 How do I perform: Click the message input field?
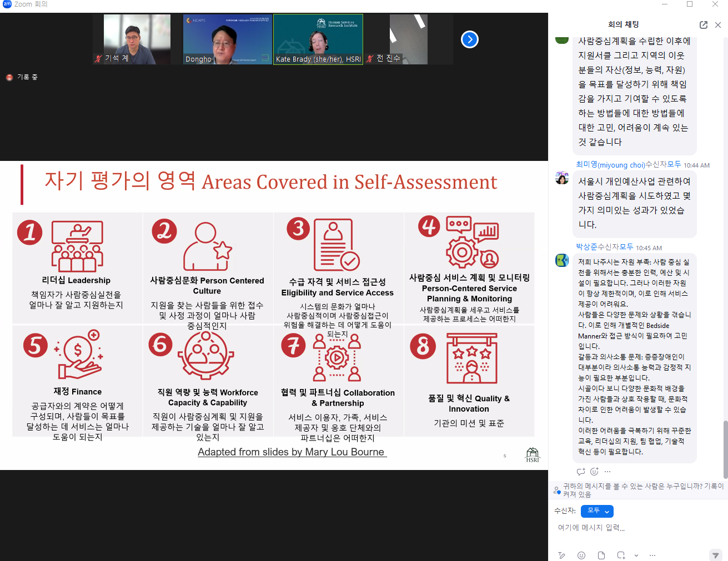(x=633, y=528)
